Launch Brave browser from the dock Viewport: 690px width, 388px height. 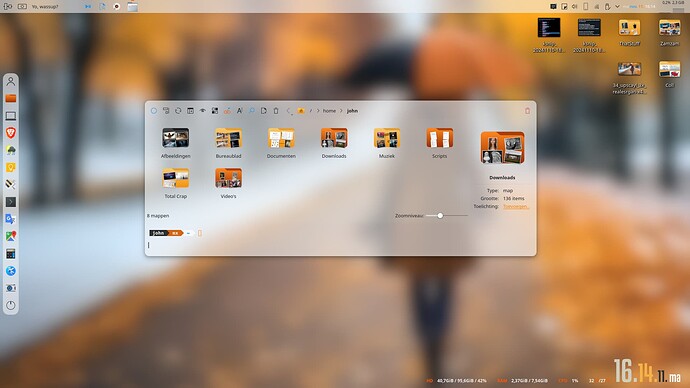pos(11,133)
